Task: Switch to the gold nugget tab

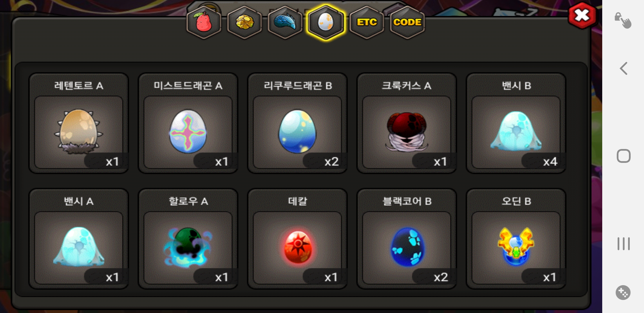Action: click(244, 22)
